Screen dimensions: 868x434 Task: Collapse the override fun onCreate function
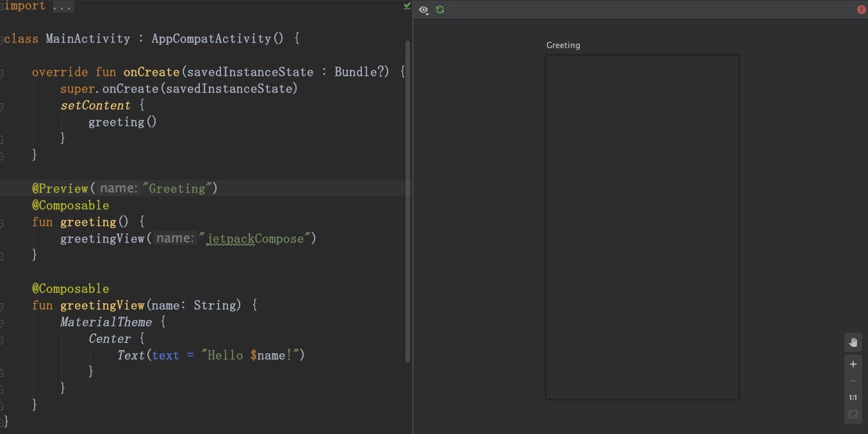(2, 72)
